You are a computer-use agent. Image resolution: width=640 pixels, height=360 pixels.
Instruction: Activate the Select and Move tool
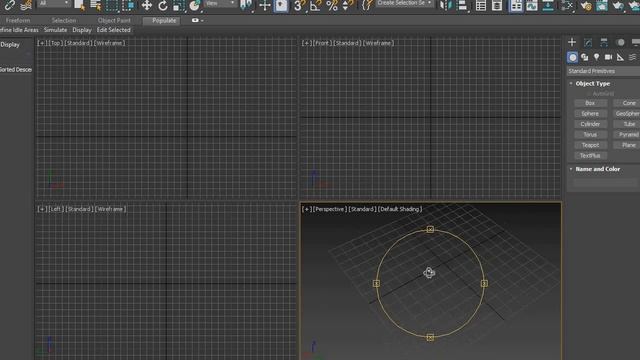tap(146, 5)
